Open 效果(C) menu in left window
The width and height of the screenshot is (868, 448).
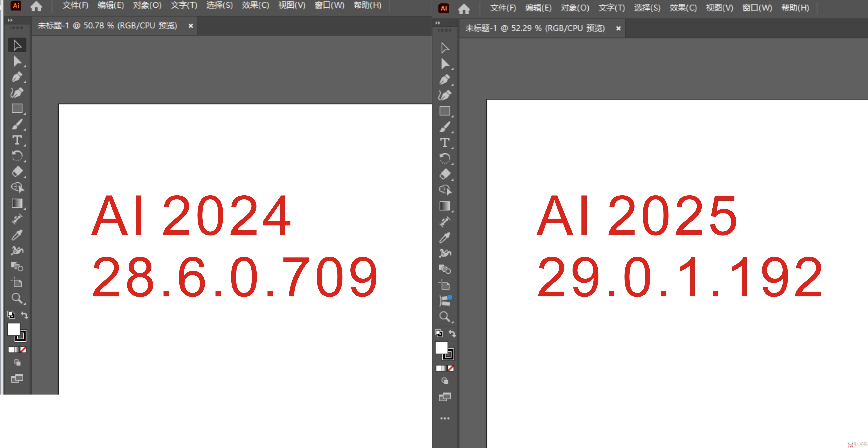pos(255,5)
